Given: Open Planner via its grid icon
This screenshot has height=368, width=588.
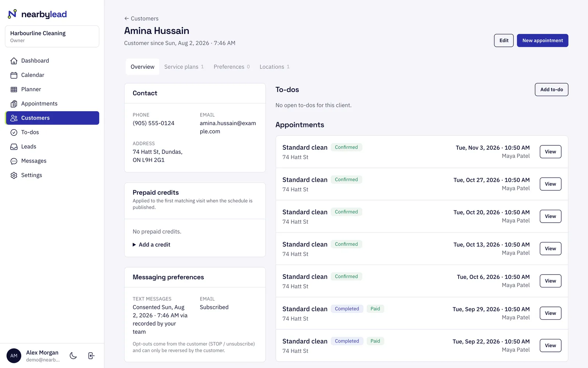Looking at the screenshot, I should click(14, 89).
